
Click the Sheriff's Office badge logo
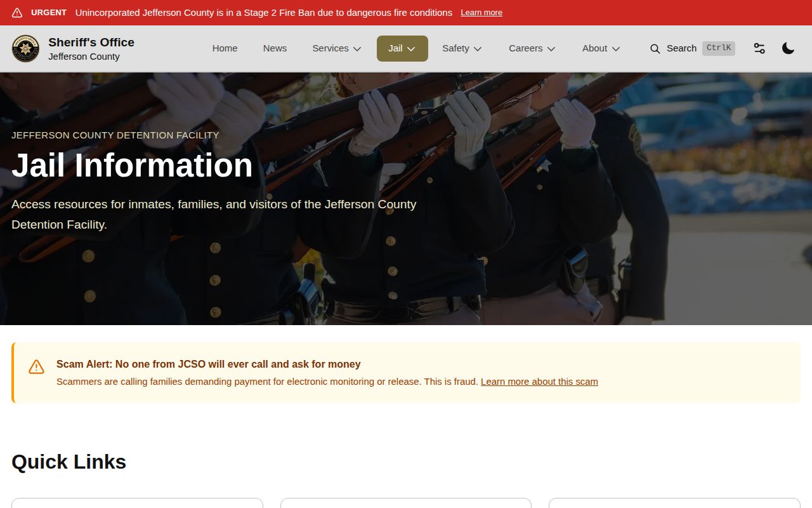coord(25,49)
